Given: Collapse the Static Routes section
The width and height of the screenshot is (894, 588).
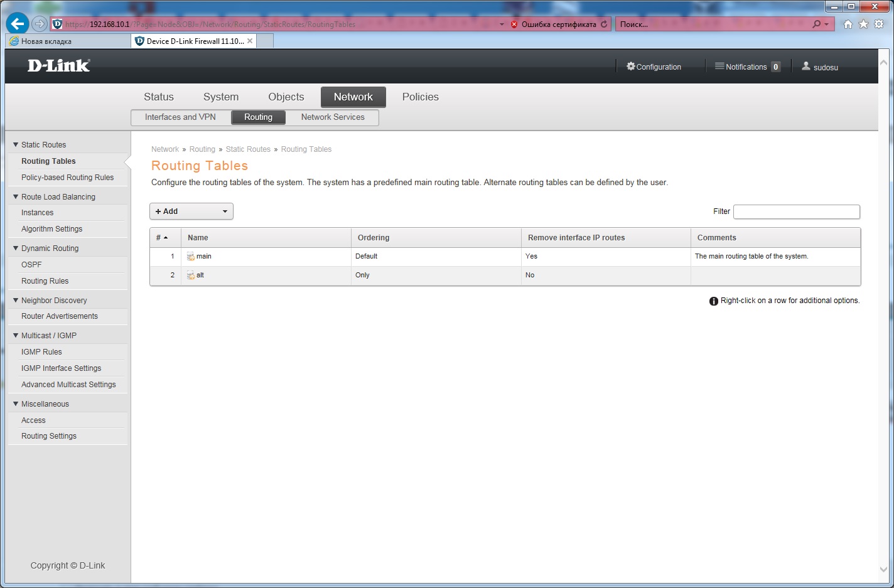Looking at the screenshot, I should pos(16,144).
